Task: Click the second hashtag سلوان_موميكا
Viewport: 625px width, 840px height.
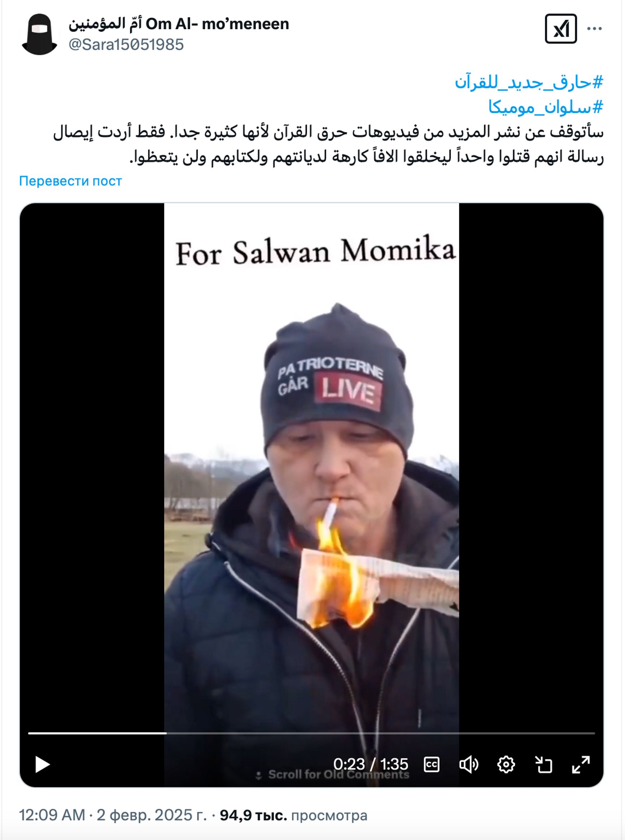Action: click(x=545, y=108)
